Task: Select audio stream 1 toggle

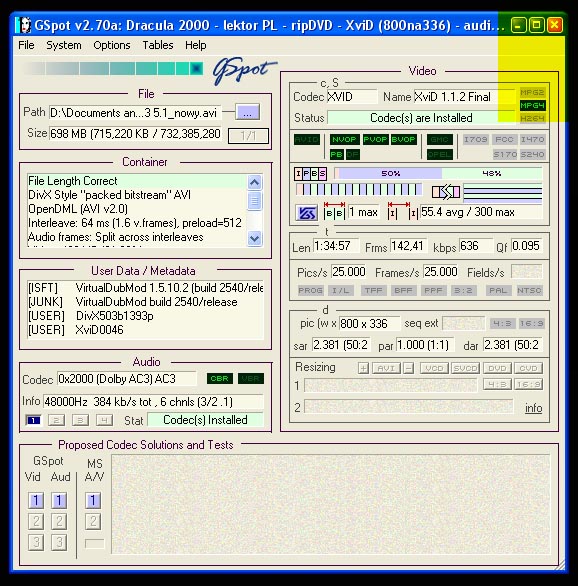Action: click(x=33, y=420)
